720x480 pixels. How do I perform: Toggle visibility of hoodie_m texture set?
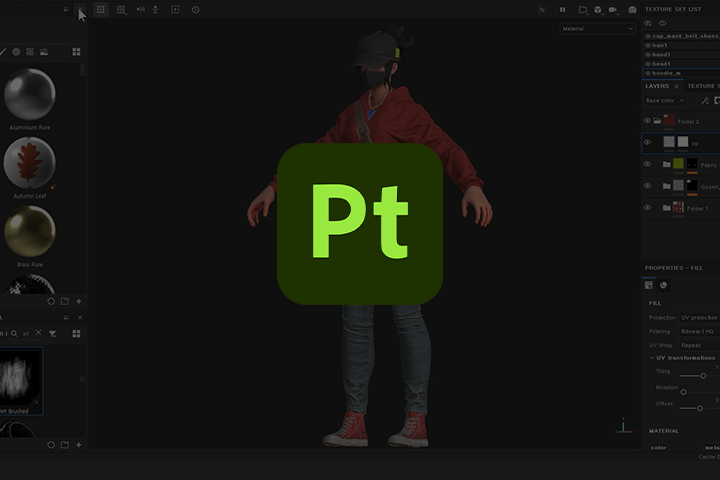click(x=648, y=73)
